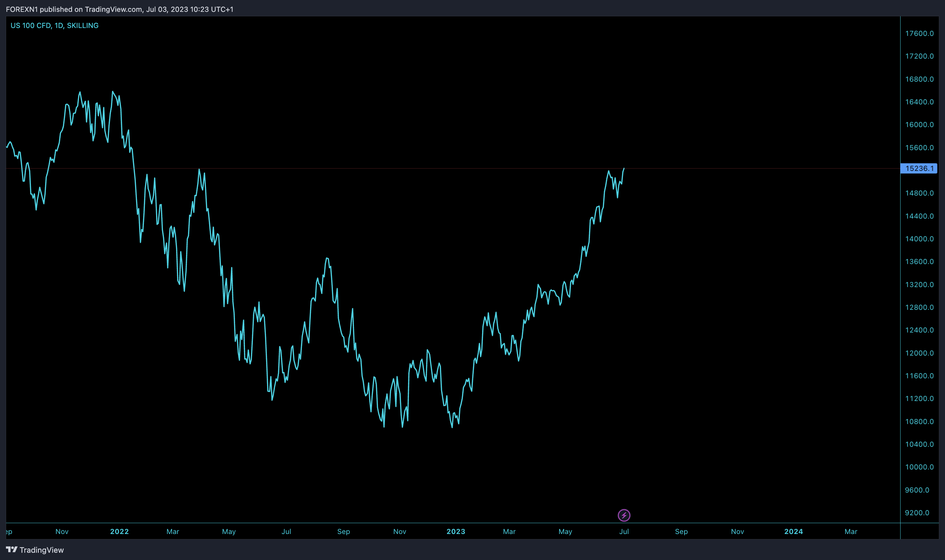Click the 2023 year label on time axis
This screenshot has width=945, height=560.
pos(456,531)
